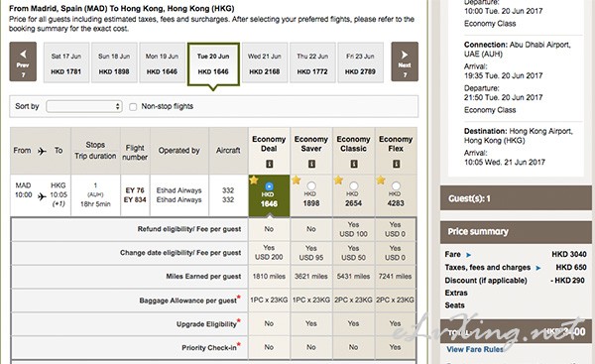This screenshot has height=364, width=595.
Task: Click 1810 miles cell for Economy Deal
Action: coord(269,277)
